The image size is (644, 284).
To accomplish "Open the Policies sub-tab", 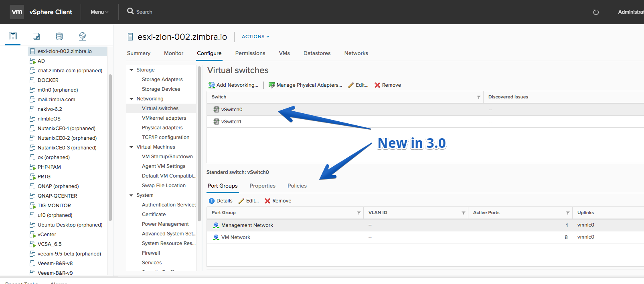I will click(x=297, y=186).
